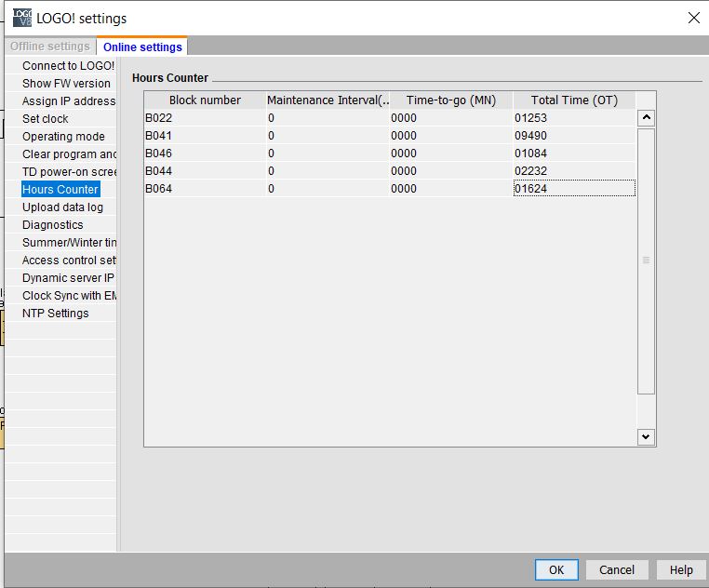Click Total Time value 02232
The image size is (709, 588).
tap(574, 171)
